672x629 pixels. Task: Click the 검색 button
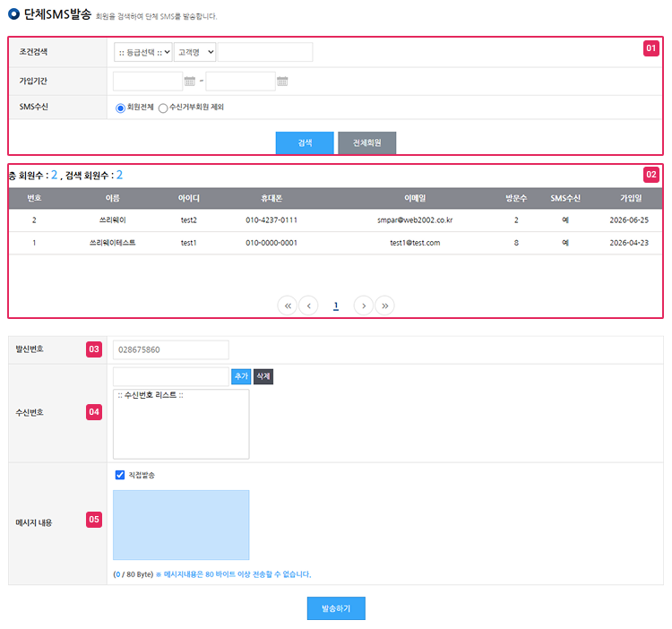click(x=305, y=142)
